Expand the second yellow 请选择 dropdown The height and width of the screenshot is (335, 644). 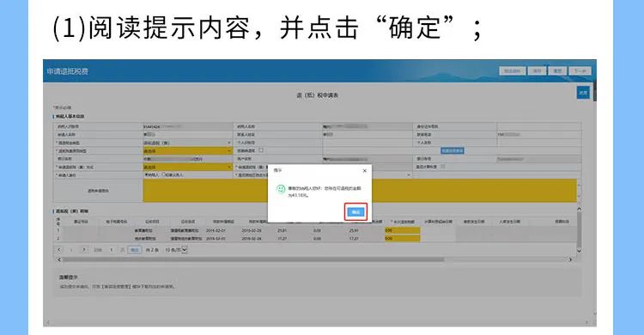pos(188,167)
